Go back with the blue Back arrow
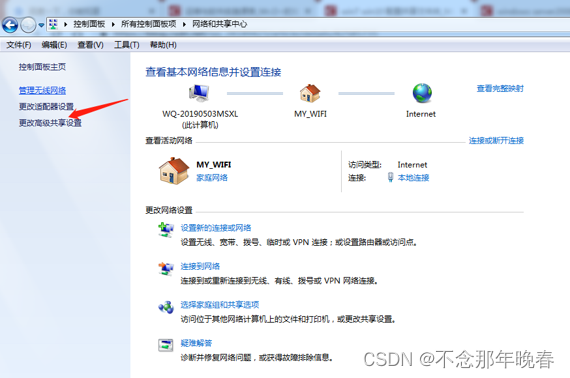The image size is (570, 378). tap(10, 25)
